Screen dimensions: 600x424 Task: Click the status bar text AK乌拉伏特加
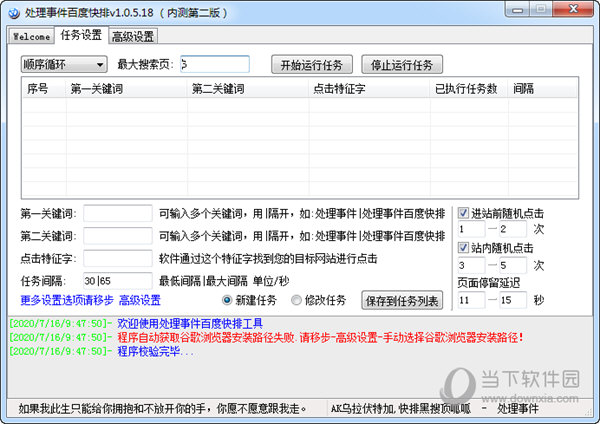(x=401, y=409)
